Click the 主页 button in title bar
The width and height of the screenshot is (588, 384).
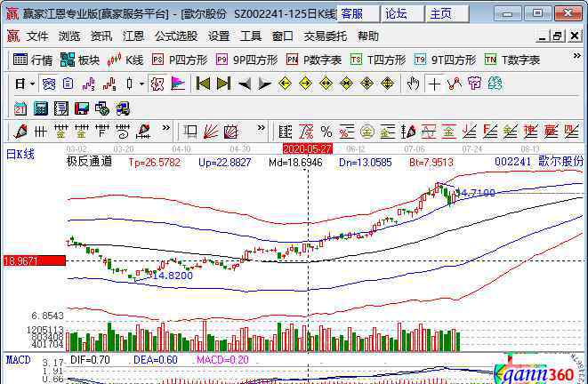[441, 13]
